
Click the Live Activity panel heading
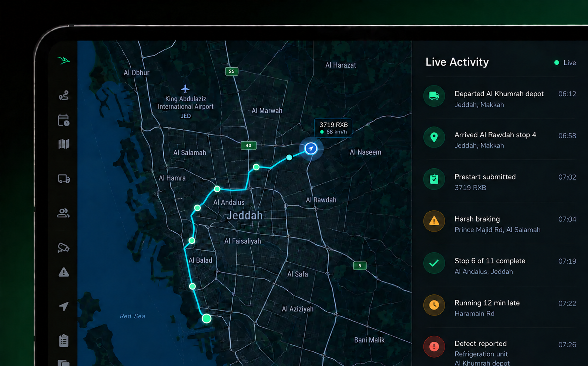(x=457, y=62)
